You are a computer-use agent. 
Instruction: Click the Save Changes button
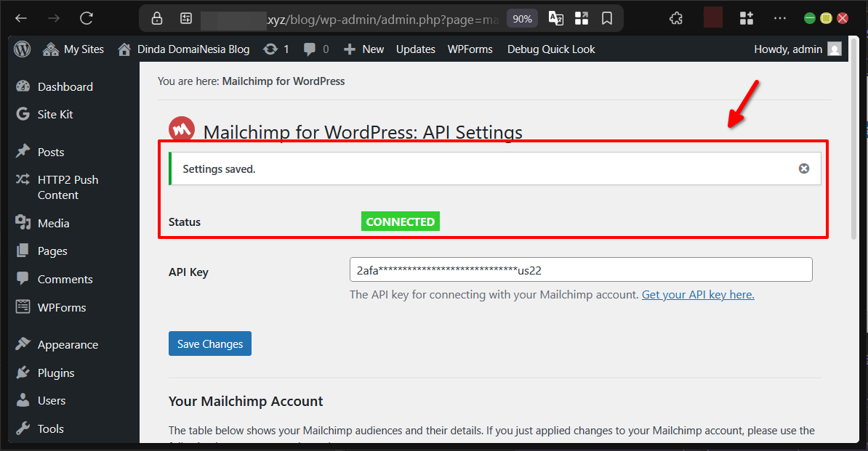pyautogui.click(x=209, y=344)
